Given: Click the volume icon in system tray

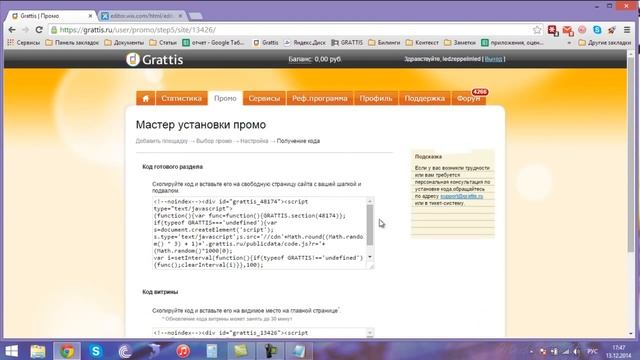Looking at the screenshot, I should (576, 351).
